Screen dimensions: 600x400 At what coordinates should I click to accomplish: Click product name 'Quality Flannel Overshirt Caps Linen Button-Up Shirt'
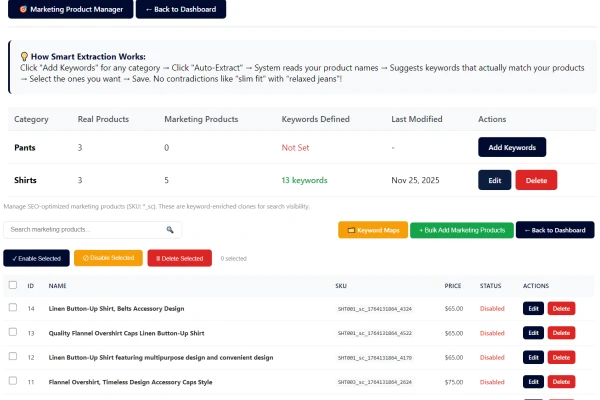pos(126,333)
